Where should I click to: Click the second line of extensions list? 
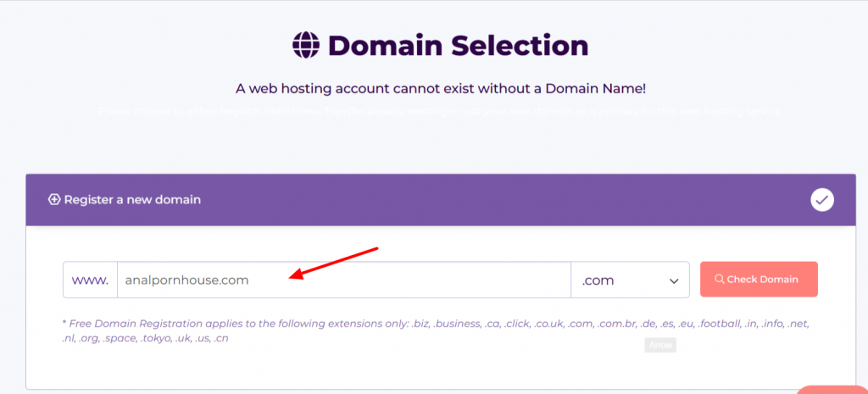coord(146,338)
